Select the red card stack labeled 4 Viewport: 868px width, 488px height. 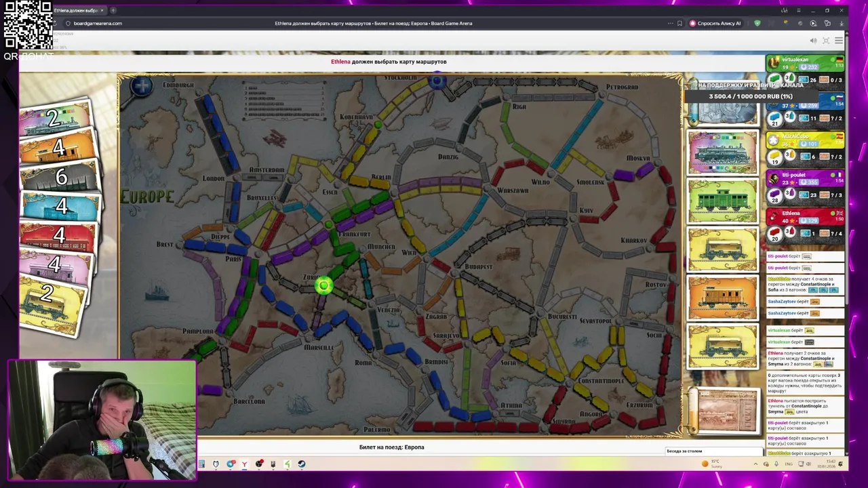(x=58, y=235)
